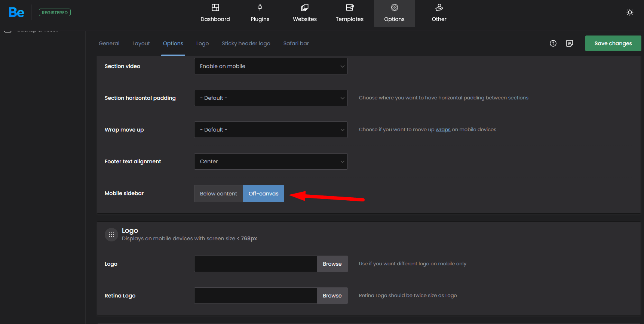Switch to the General tab
The image size is (644, 324).
(109, 43)
